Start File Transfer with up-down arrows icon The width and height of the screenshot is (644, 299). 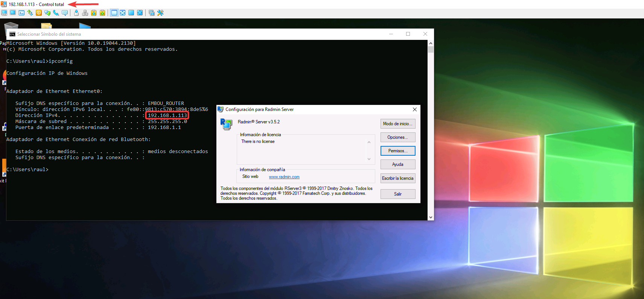pos(30,13)
